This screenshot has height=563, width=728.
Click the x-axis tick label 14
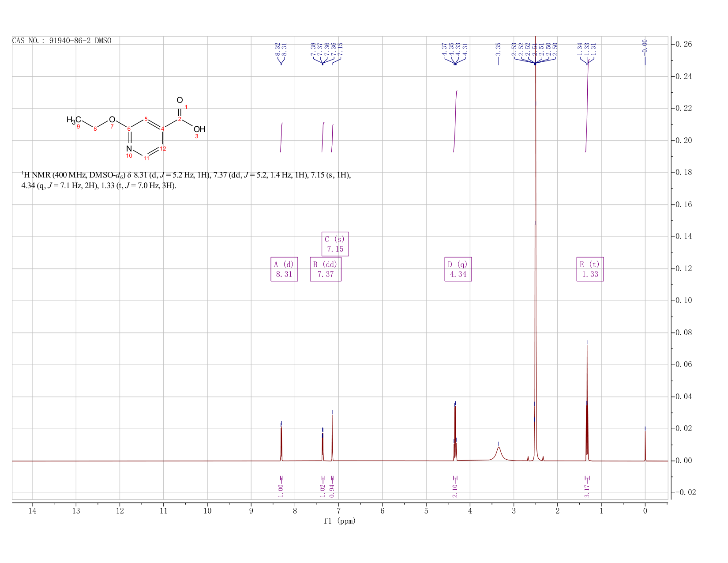[x=32, y=511]
